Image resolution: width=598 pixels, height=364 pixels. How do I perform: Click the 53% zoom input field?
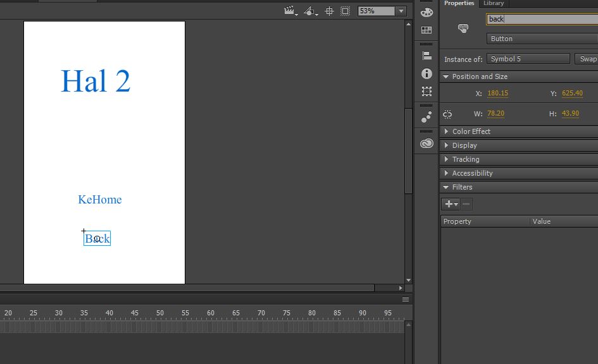pos(376,11)
